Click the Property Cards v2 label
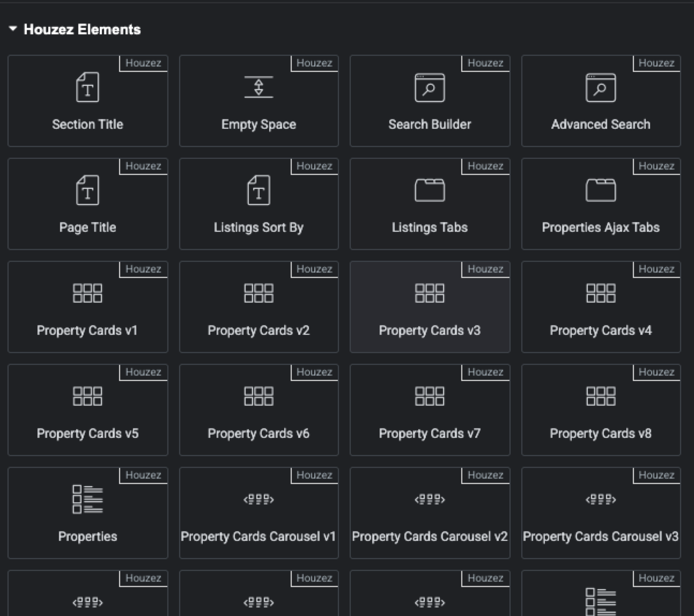This screenshot has width=694, height=616. [x=259, y=331]
